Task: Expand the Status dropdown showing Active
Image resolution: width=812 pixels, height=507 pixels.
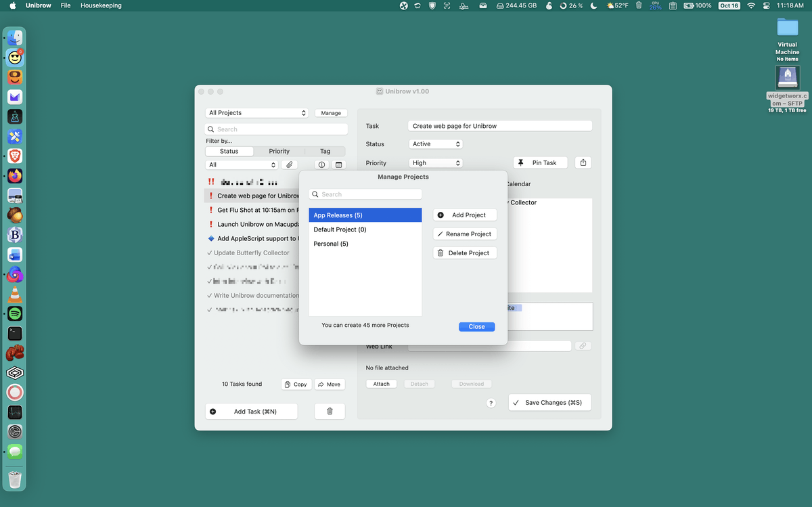Action: (436, 144)
